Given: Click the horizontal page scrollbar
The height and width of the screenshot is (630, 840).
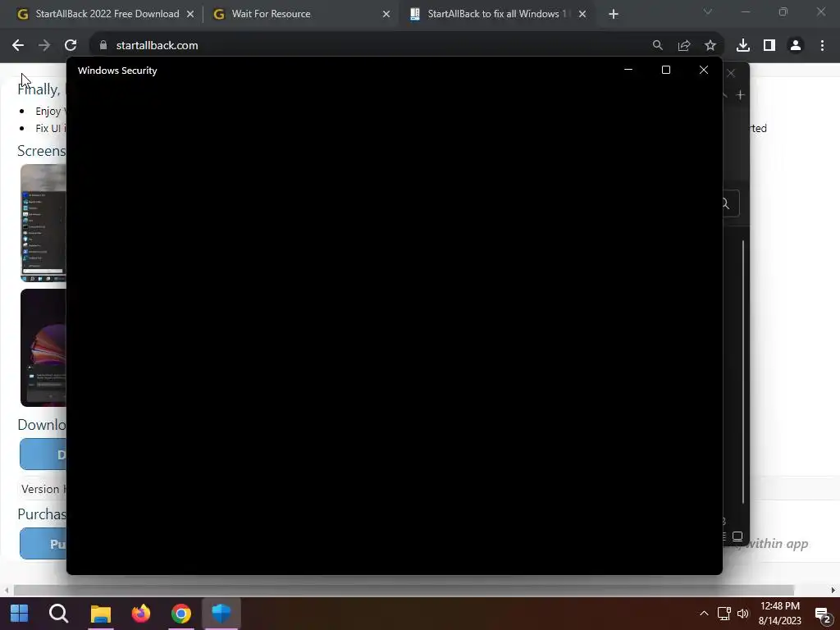Looking at the screenshot, I should click(404, 590).
